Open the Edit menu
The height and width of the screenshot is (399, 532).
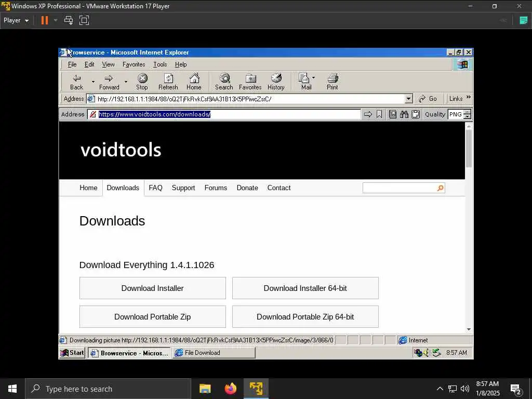(x=89, y=64)
